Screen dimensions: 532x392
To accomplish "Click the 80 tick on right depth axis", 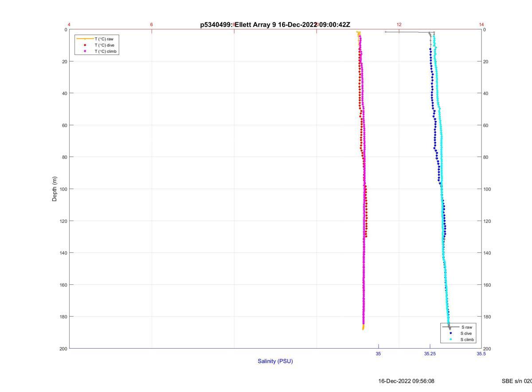I will (486, 157).
